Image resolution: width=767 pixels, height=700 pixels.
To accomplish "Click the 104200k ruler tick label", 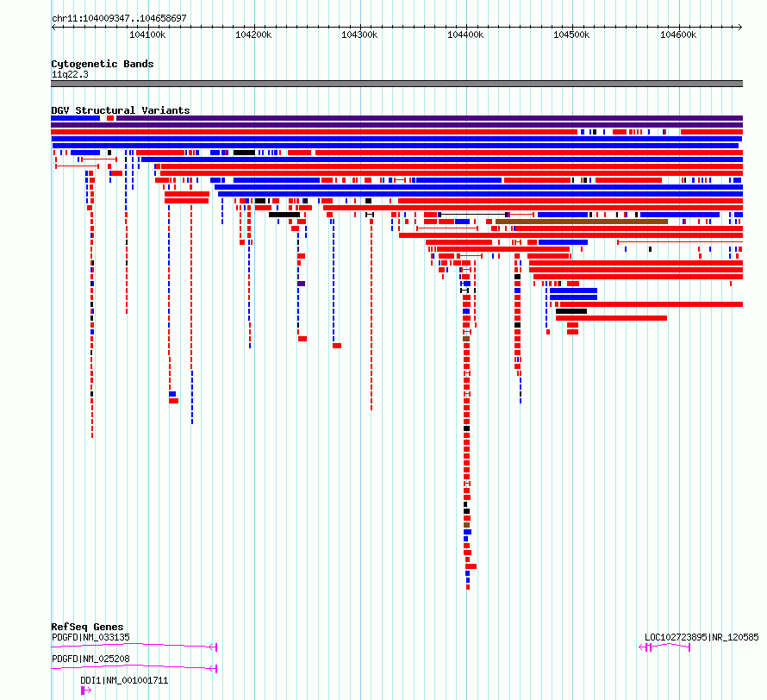I will (x=253, y=34).
